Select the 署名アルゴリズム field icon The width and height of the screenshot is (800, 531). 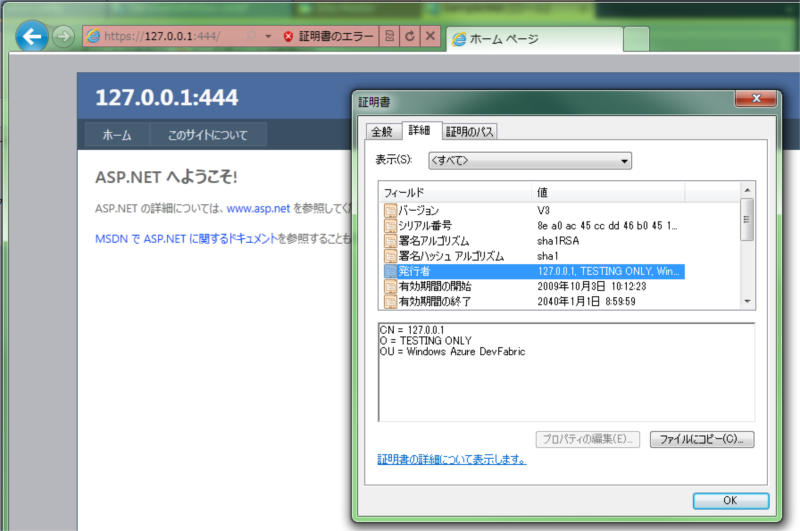[390, 241]
